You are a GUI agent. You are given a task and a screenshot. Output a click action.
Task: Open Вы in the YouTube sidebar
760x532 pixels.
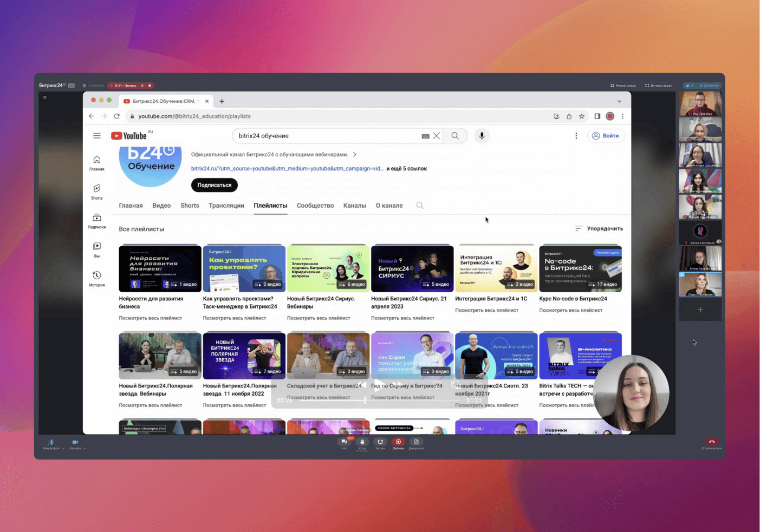pos(97,249)
